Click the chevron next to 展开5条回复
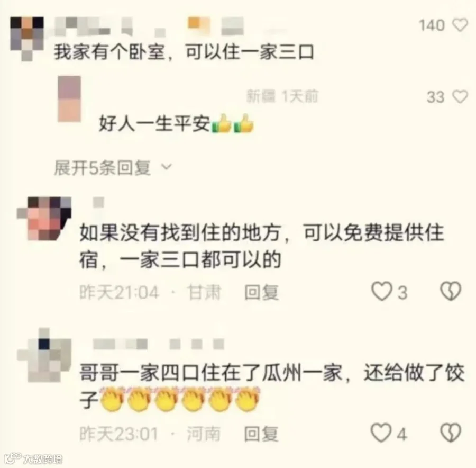Screen dimensions: 476x468 (x=166, y=167)
